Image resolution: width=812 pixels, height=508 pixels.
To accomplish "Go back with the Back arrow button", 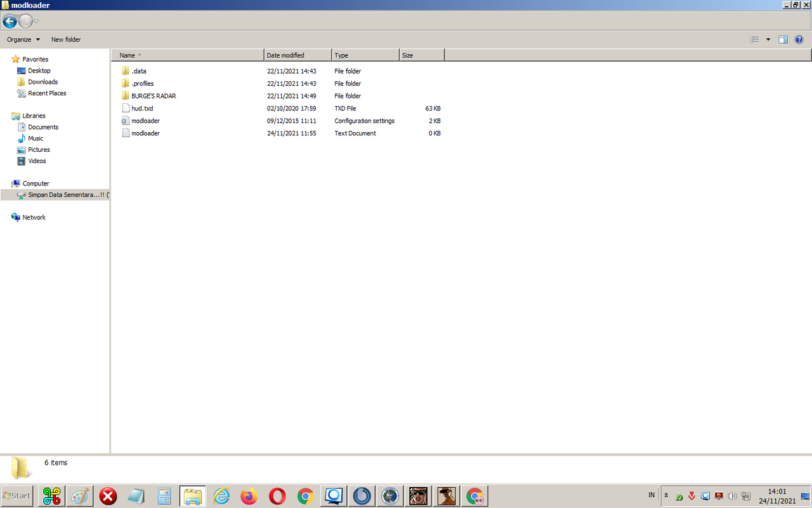I will coord(10,22).
